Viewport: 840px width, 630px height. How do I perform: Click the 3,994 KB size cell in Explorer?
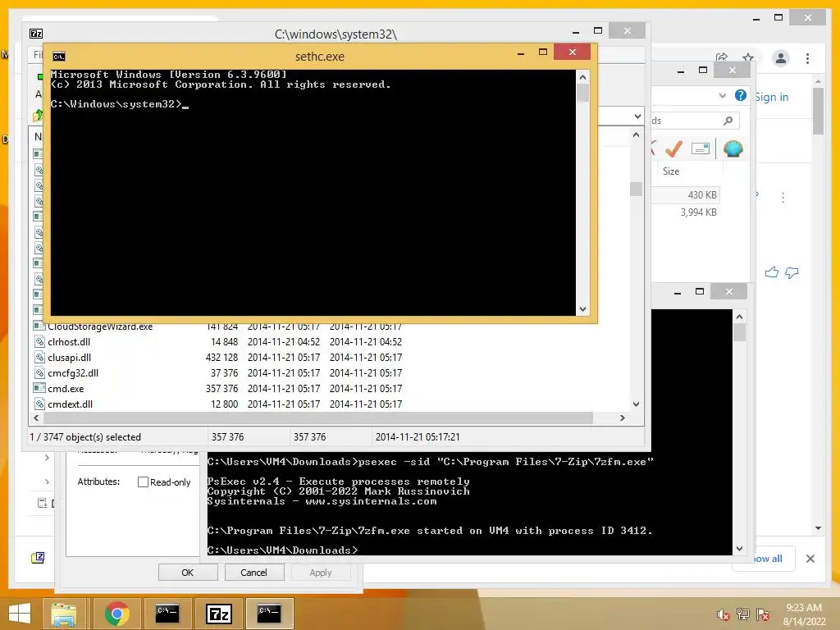click(x=699, y=212)
